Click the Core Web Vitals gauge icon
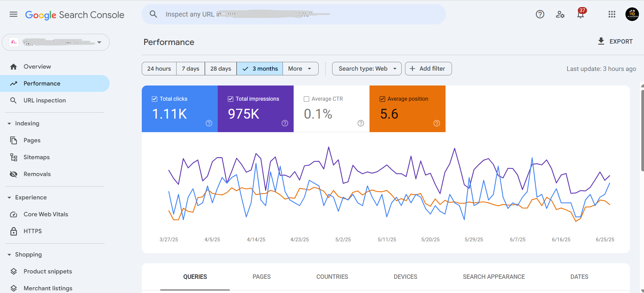 tap(14, 214)
